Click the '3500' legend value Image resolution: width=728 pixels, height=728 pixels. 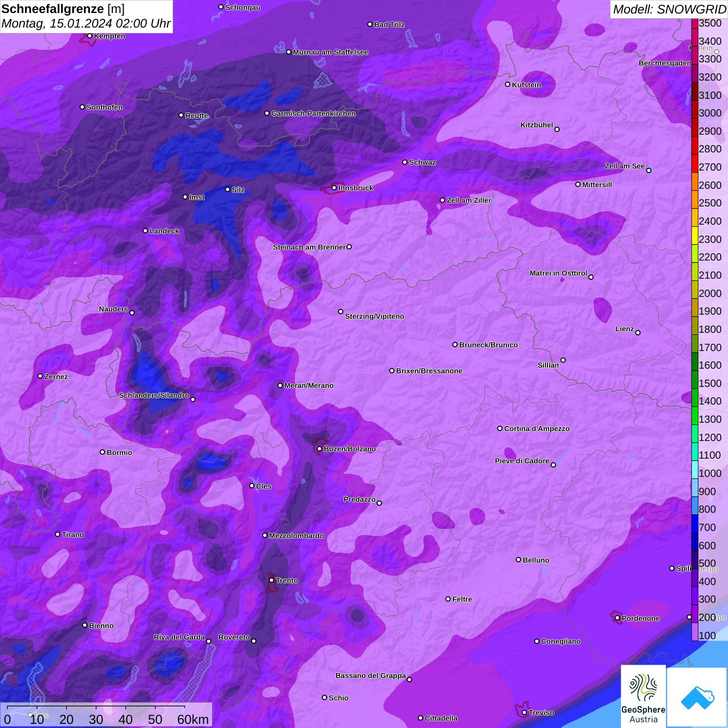710,23
